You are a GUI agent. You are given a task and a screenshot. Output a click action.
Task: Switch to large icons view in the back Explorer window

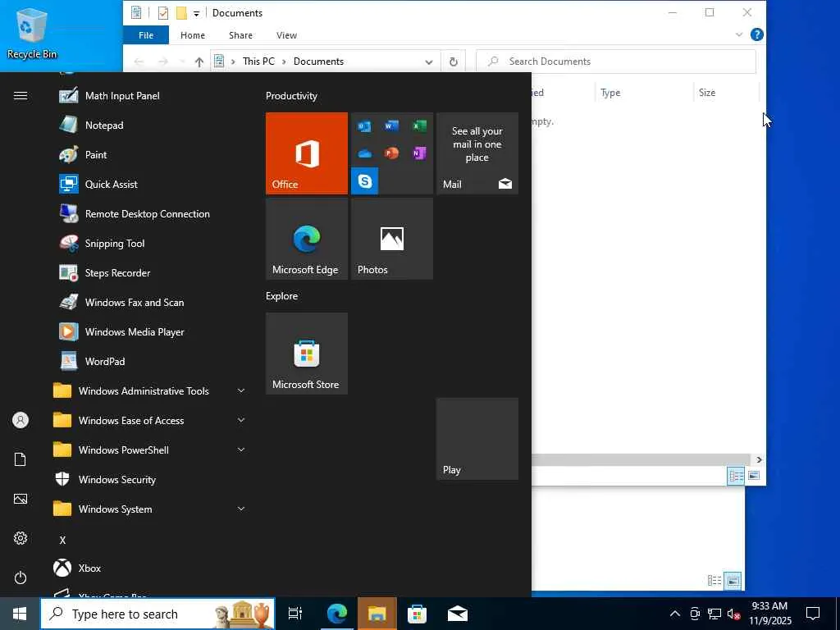click(733, 581)
